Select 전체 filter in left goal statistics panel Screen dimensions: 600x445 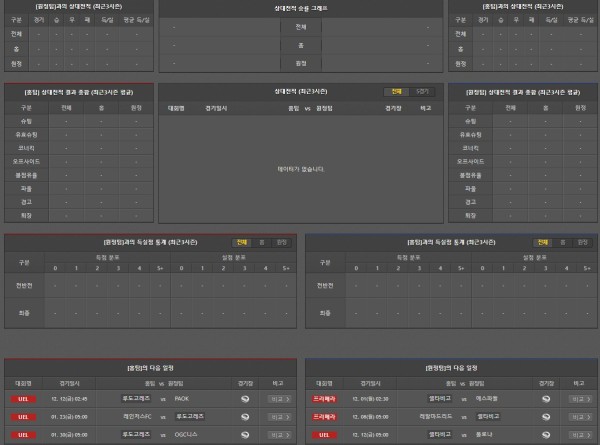pyautogui.click(x=241, y=242)
